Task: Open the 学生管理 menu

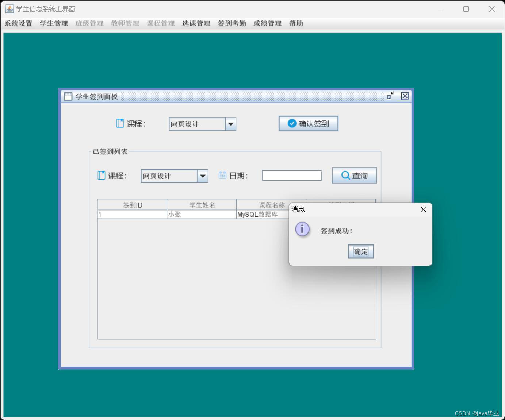Action: tap(54, 23)
